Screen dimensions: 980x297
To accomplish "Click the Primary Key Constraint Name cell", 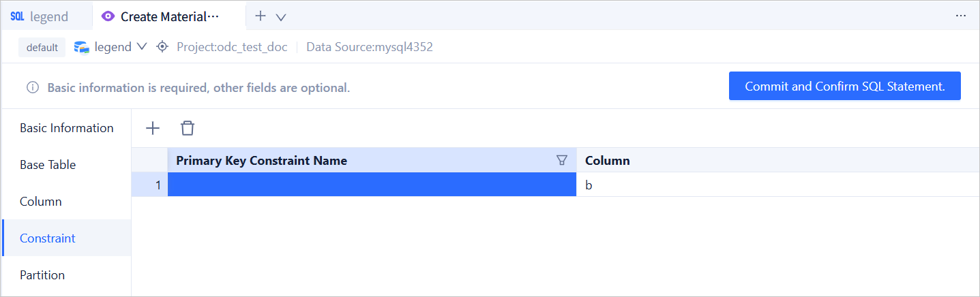I will [x=372, y=185].
